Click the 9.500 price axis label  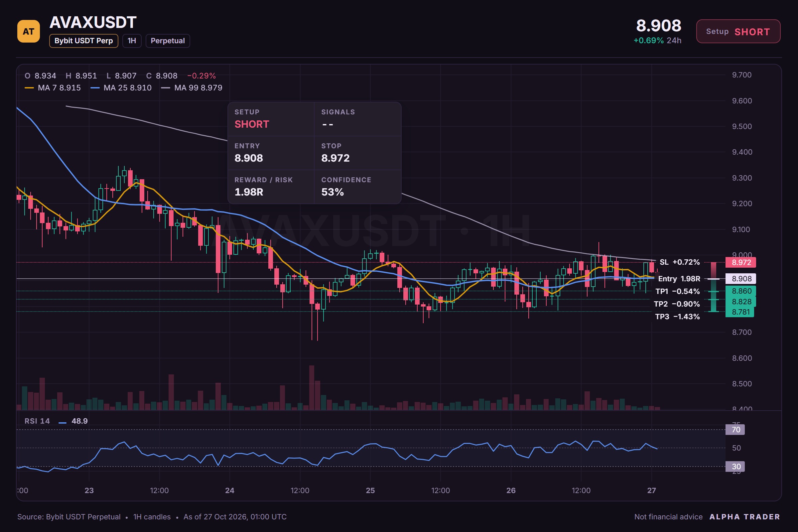tap(742, 126)
